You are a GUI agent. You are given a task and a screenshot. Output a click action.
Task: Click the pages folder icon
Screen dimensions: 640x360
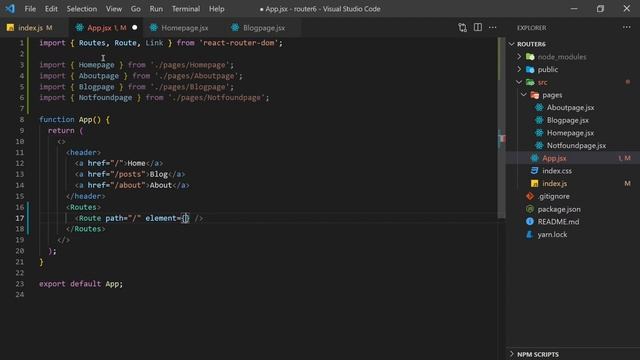[x=535, y=95]
